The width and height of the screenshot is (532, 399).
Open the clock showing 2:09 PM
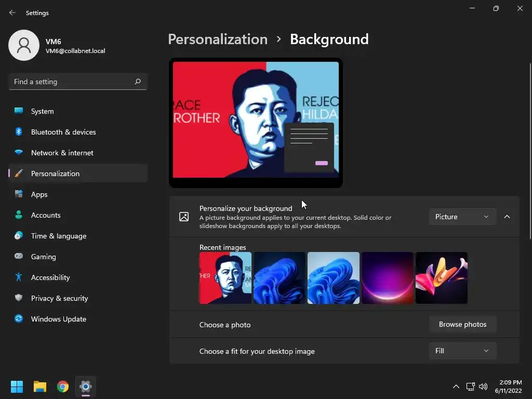point(508,387)
